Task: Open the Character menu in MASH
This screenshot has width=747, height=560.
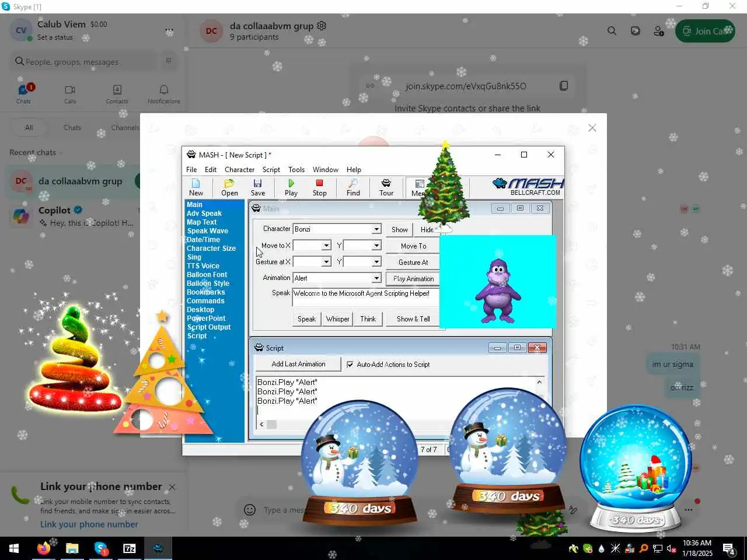Action: tap(239, 170)
